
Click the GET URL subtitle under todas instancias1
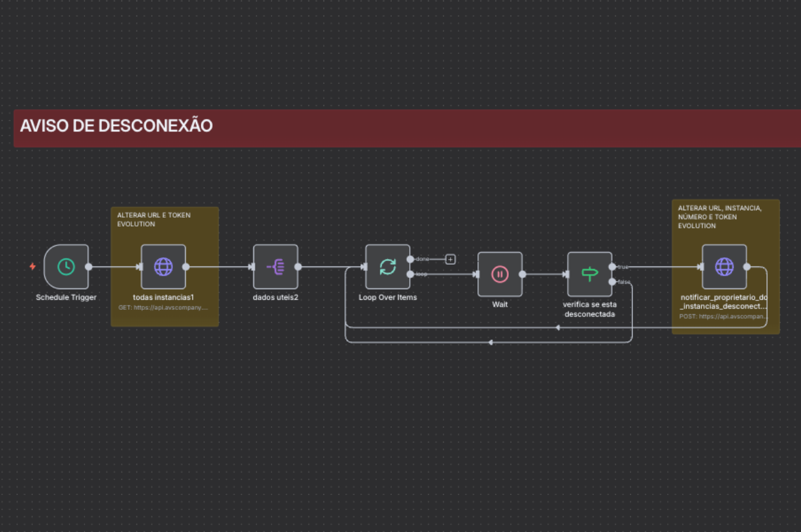163,308
